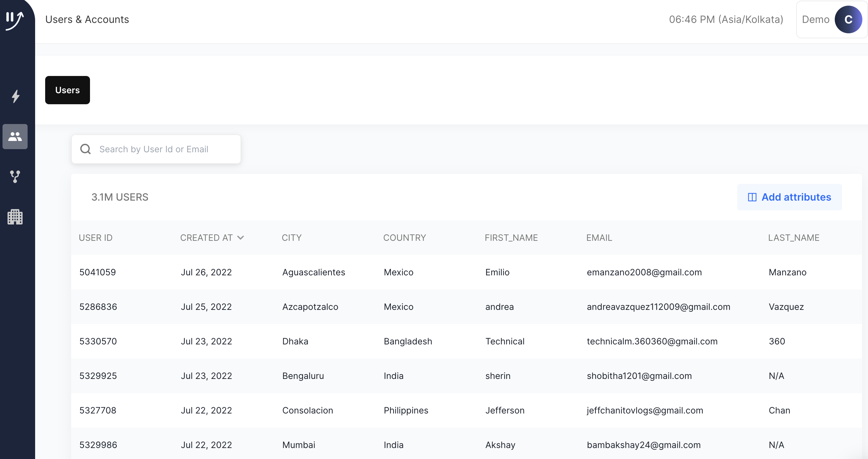868x459 pixels.
Task: Click the app logo in sidebar
Action: tap(14, 20)
